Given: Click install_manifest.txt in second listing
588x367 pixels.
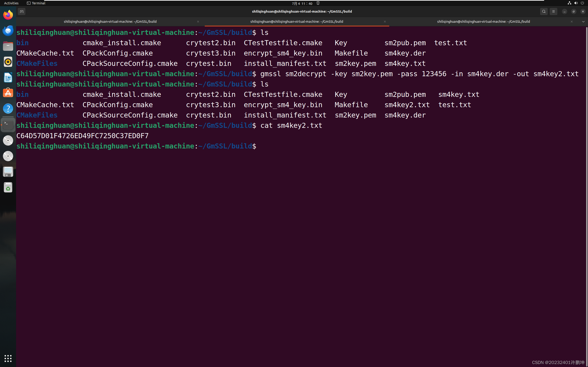Looking at the screenshot, I should pos(285,115).
